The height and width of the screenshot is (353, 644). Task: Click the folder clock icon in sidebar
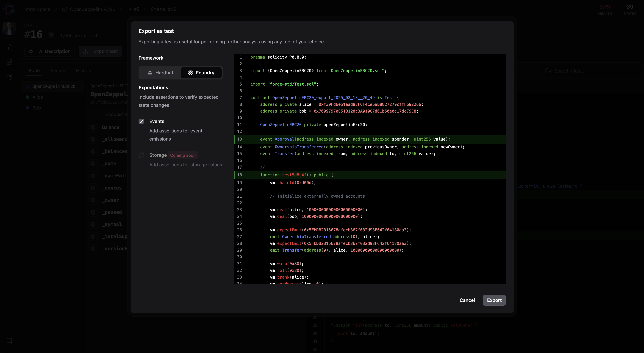(9, 77)
